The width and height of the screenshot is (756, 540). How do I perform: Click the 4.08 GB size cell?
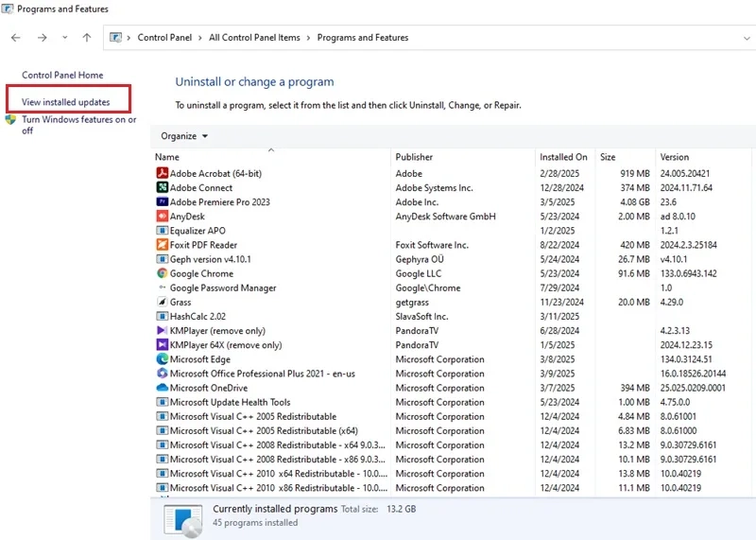tap(635, 201)
